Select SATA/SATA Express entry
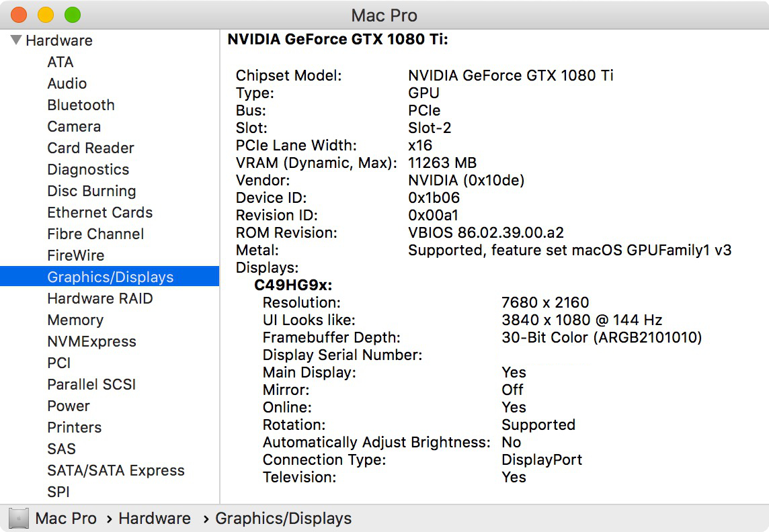 click(116, 470)
